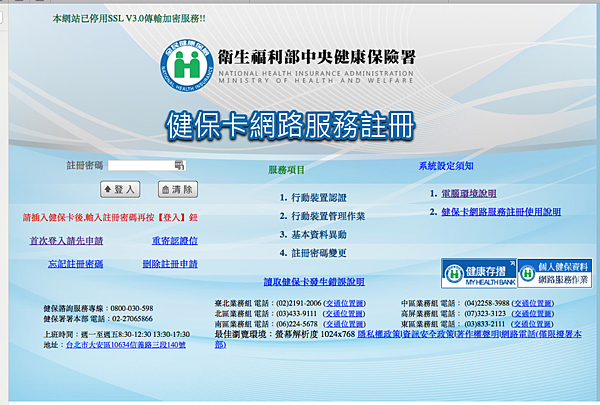Click the 上班時間 office hours text
The height and width of the screenshot is (405, 600).
[x=117, y=335]
